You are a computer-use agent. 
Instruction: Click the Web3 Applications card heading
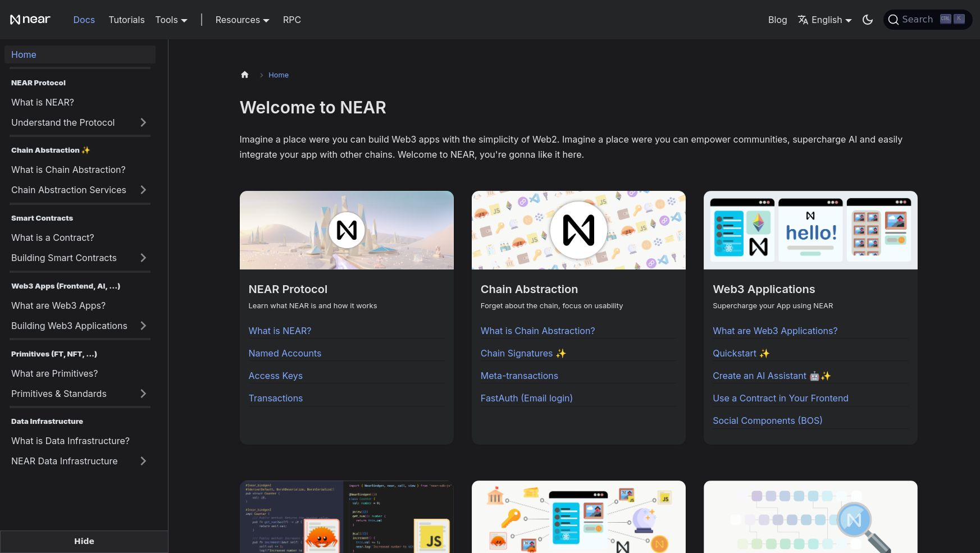tap(764, 289)
